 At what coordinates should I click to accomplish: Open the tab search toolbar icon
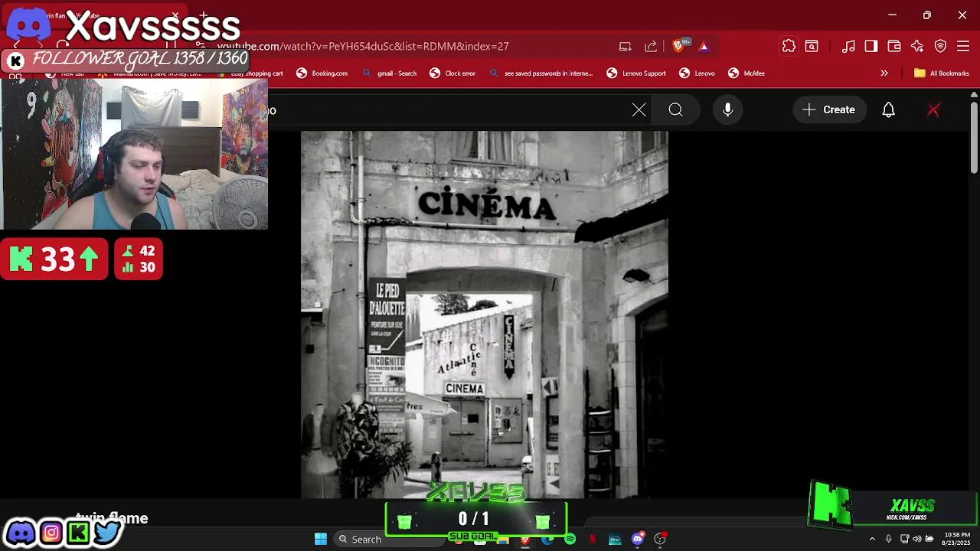tap(812, 47)
